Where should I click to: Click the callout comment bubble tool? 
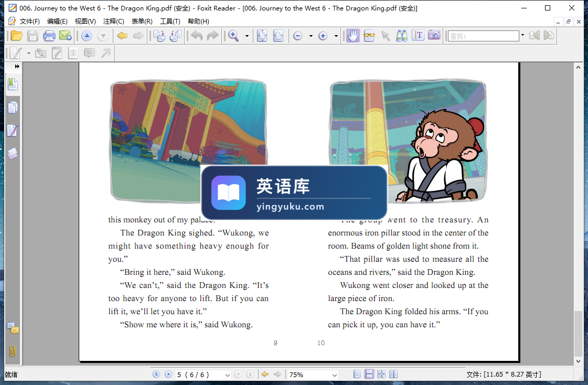89,53
